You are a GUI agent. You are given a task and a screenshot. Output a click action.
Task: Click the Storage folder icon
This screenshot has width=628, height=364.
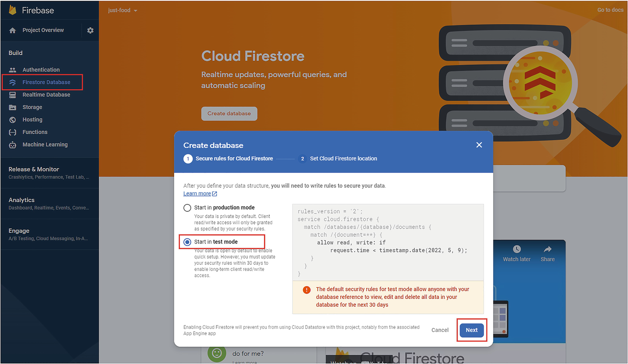(x=13, y=107)
